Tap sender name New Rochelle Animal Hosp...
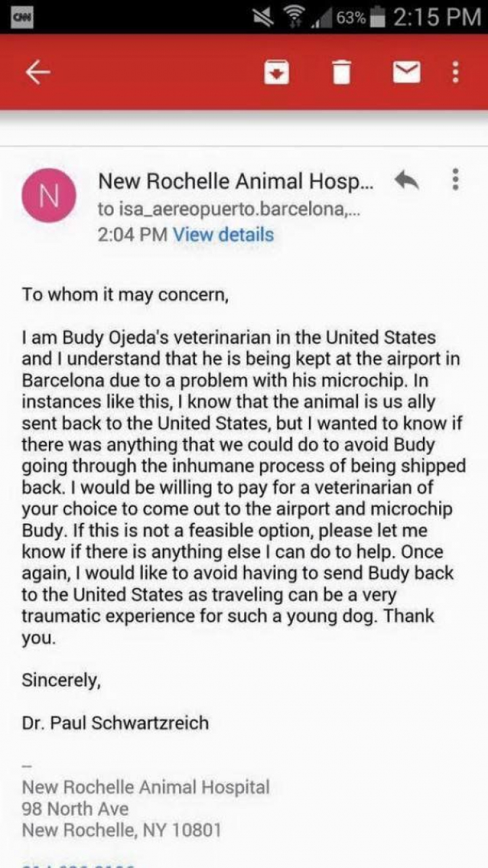 (235, 181)
